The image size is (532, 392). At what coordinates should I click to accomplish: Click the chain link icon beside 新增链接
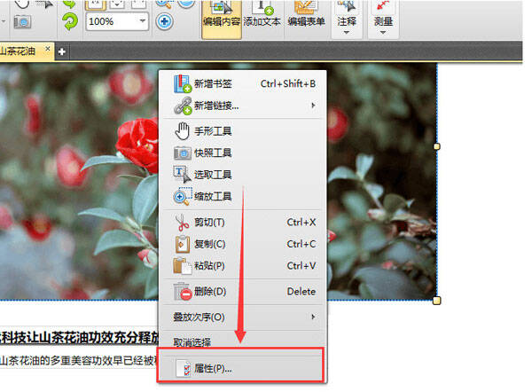pos(183,106)
